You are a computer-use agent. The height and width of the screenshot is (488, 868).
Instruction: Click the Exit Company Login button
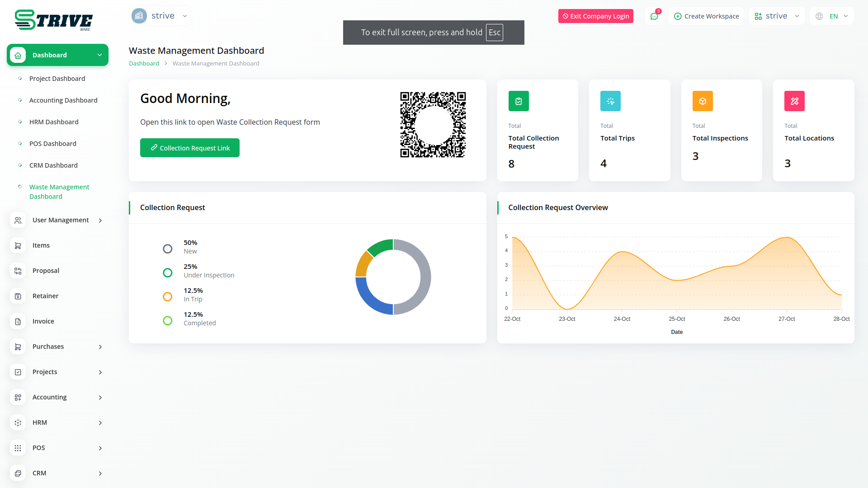click(595, 16)
